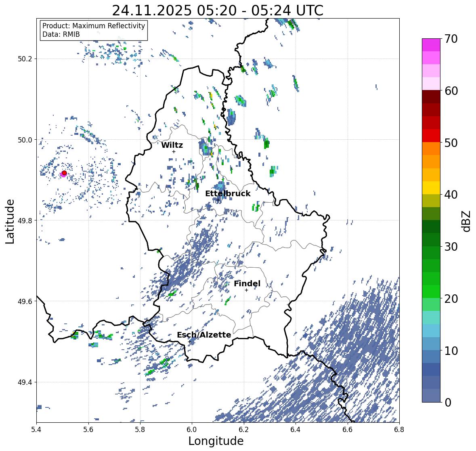Click the 'Product: Maximum Reflectivity' legend text
This screenshot has width=476, height=451.
[x=94, y=26]
